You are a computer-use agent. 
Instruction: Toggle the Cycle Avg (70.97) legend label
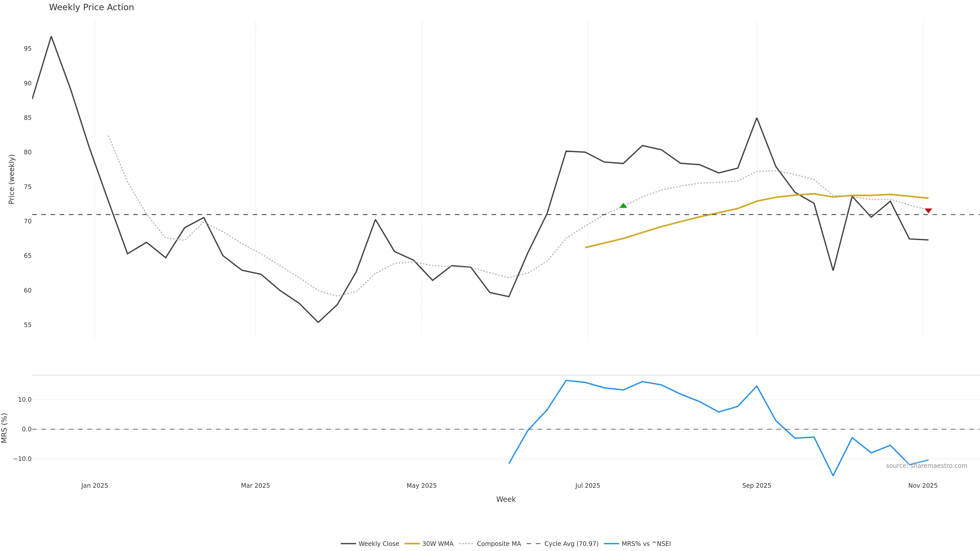pyautogui.click(x=571, y=544)
